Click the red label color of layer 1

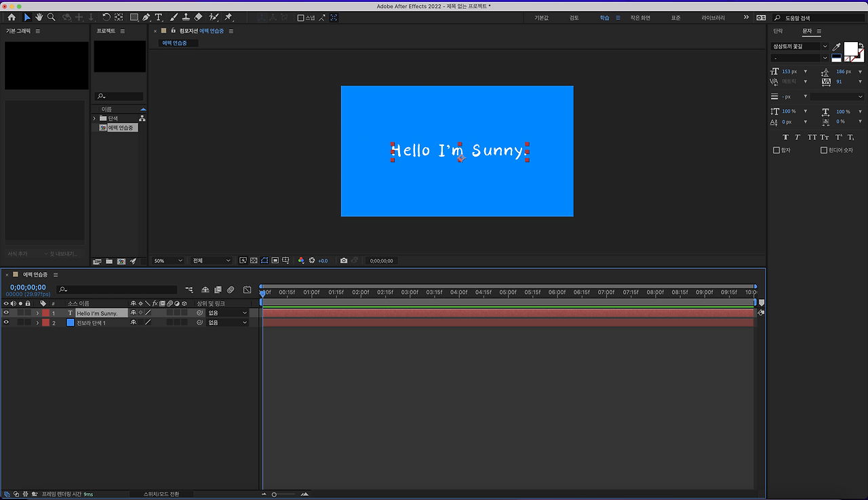[x=46, y=313]
